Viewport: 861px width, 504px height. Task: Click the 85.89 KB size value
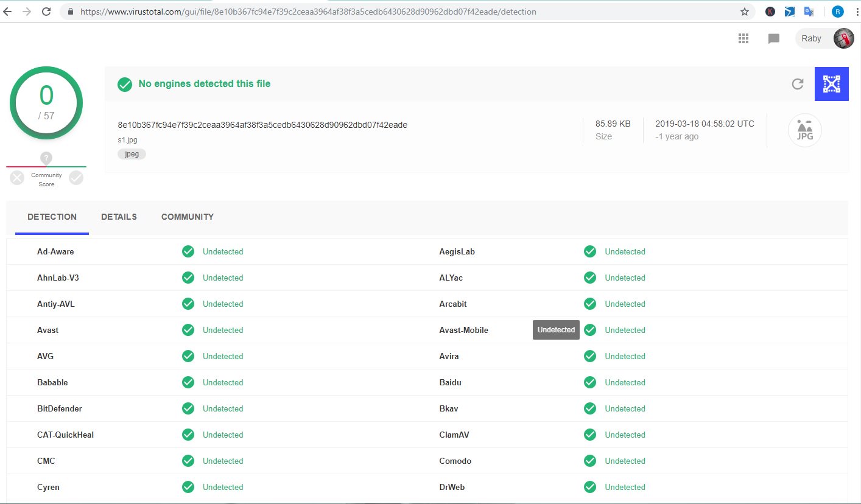613,124
